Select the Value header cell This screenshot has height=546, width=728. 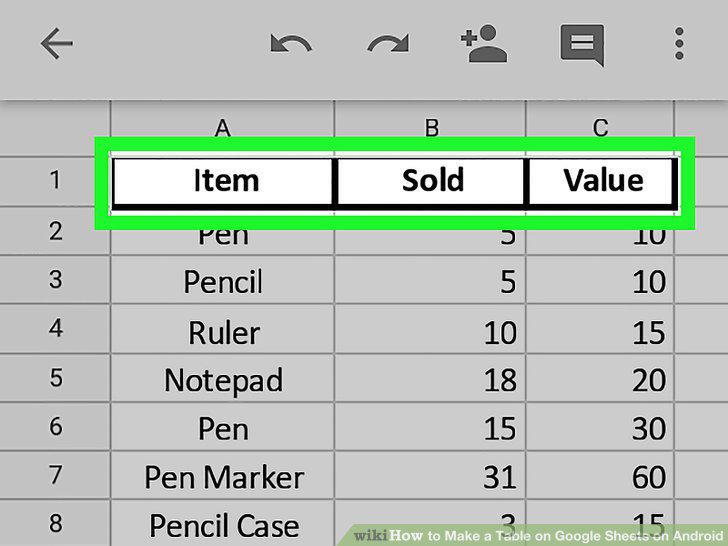coord(601,182)
